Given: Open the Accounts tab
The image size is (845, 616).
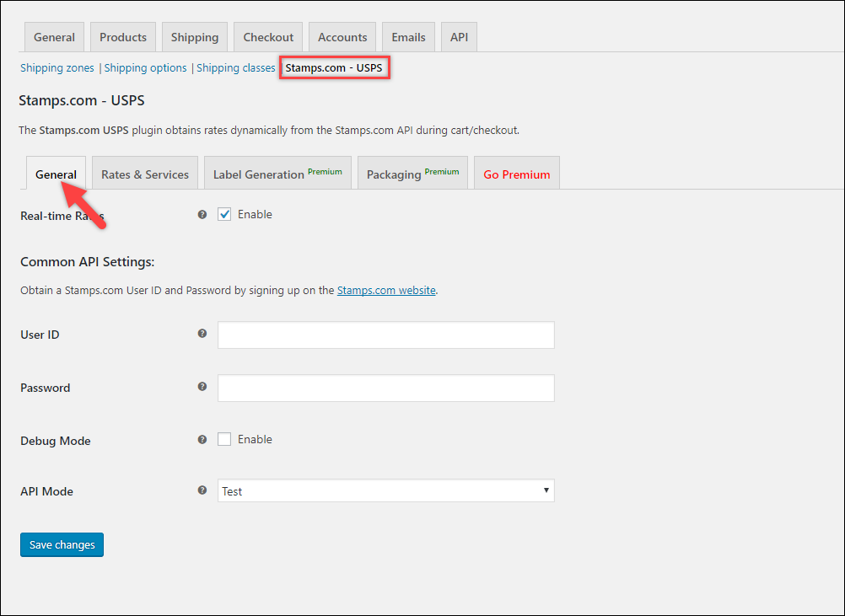Looking at the screenshot, I should point(342,37).
